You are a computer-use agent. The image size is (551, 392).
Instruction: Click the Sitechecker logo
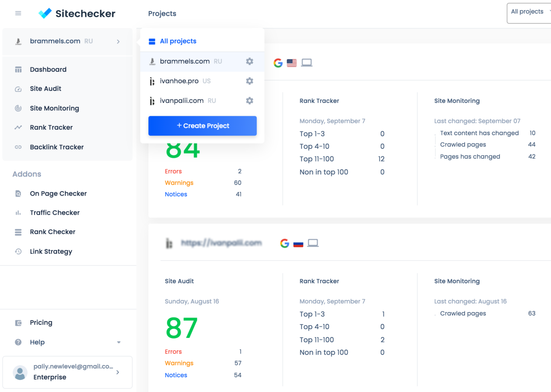coord(77,13)
